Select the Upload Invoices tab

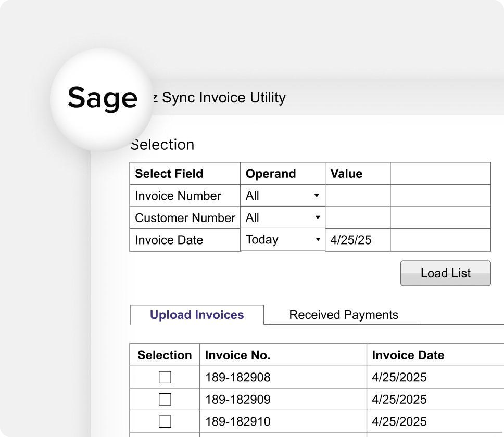point(197,315)
